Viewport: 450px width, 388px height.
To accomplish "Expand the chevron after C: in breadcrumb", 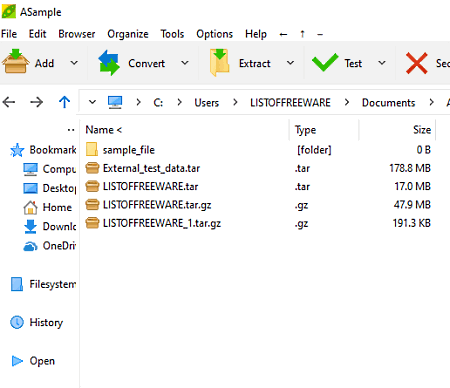I will 179,102.
